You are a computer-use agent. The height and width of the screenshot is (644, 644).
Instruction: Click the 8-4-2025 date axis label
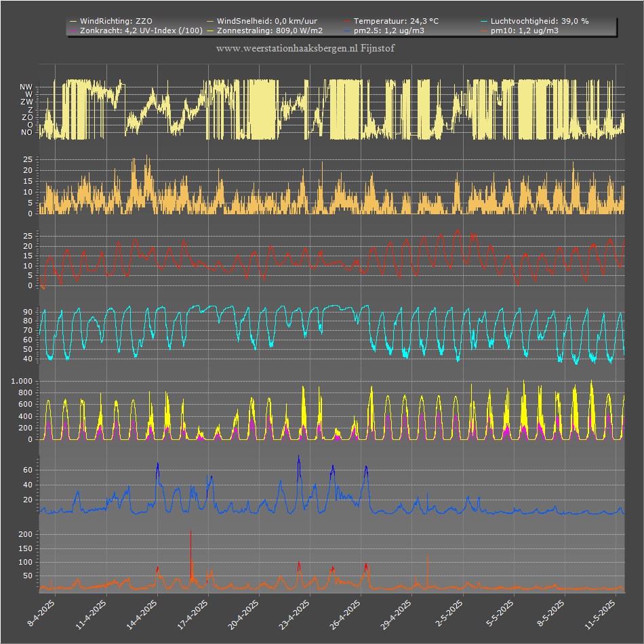(x=41, y=613)
